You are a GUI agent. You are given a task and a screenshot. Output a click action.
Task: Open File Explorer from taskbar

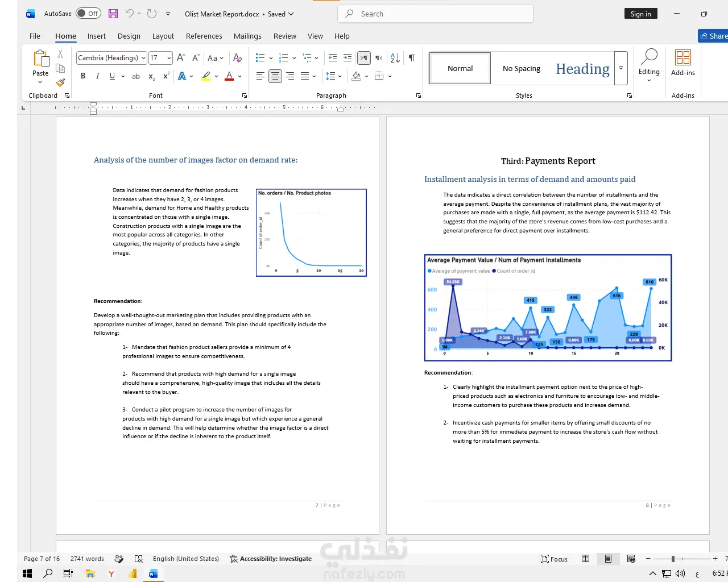coord(90,573)
